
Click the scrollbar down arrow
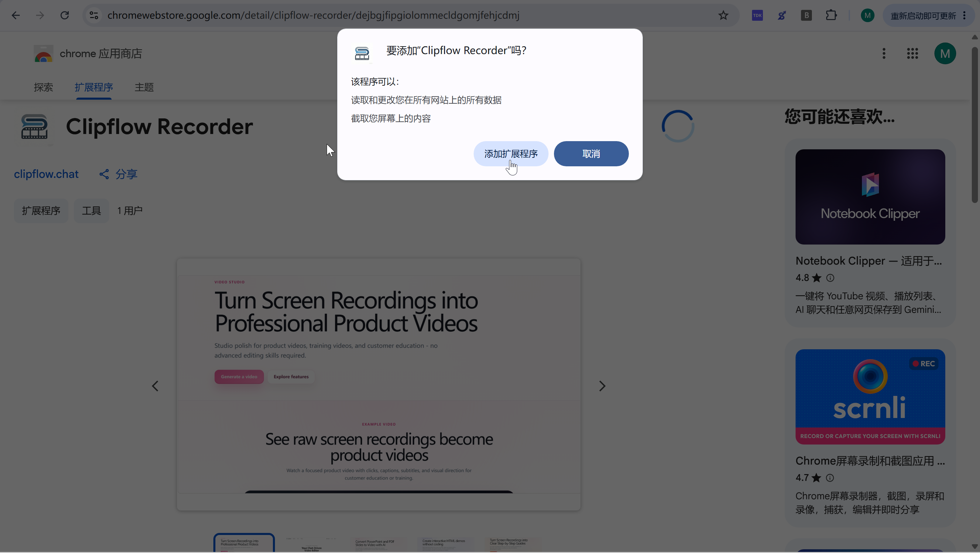point(974,547)
